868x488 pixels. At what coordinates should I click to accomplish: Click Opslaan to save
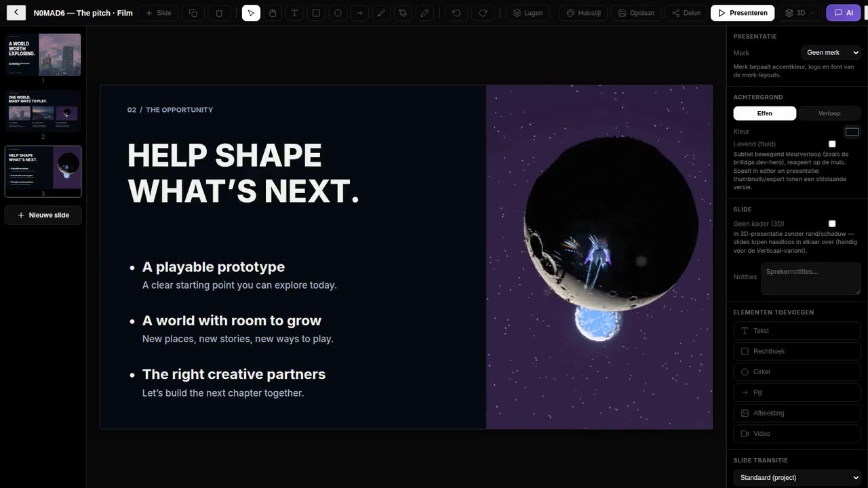click(636, 13)
